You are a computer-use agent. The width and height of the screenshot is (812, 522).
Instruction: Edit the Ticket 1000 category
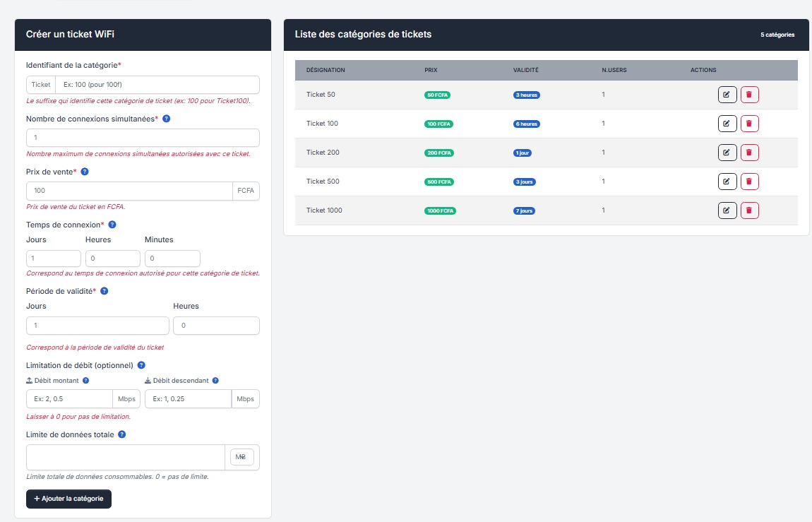tap(727, 210)
